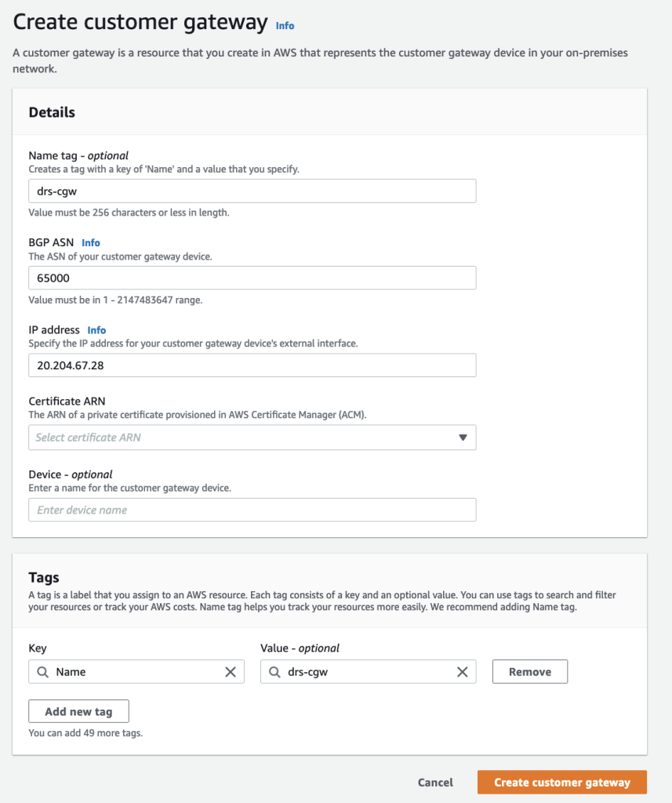Open Info beside the Create customer gateway heading
The width and height of the screenshot is (672, 803).
click(285, 26)
